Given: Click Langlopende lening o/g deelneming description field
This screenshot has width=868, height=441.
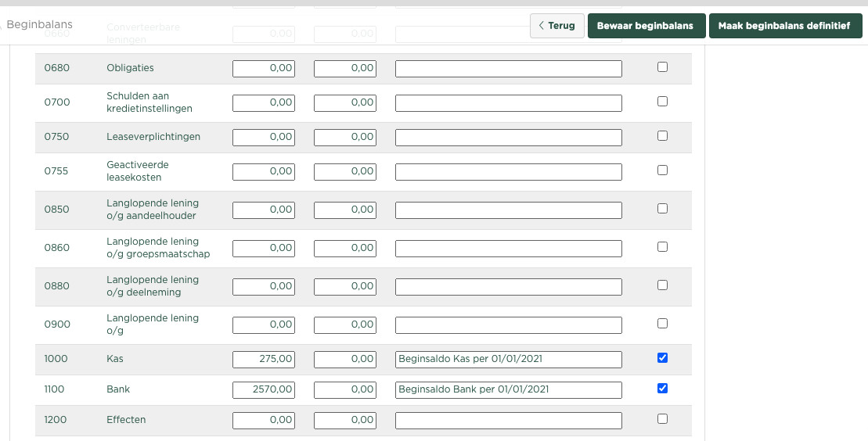Looking at the screenshot, I should point(508,286).
